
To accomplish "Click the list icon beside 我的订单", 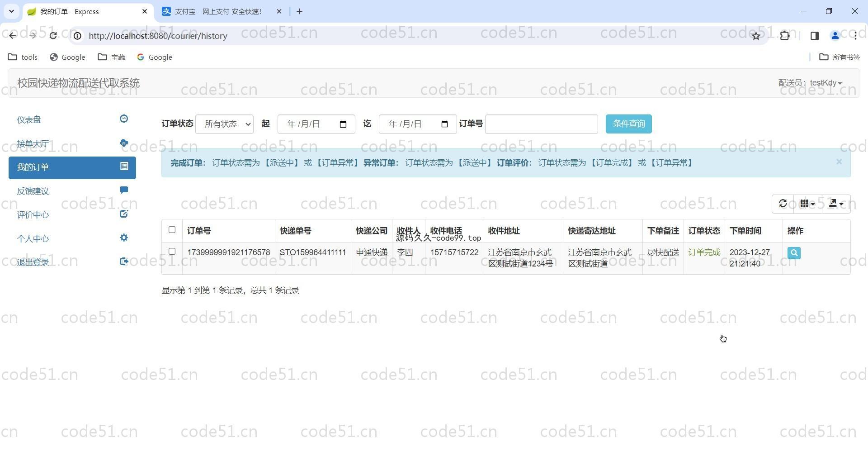I will point(124,166).
